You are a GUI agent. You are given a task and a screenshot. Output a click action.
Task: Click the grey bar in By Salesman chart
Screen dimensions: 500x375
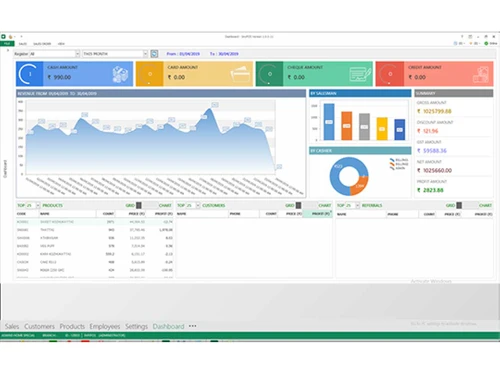364,127
